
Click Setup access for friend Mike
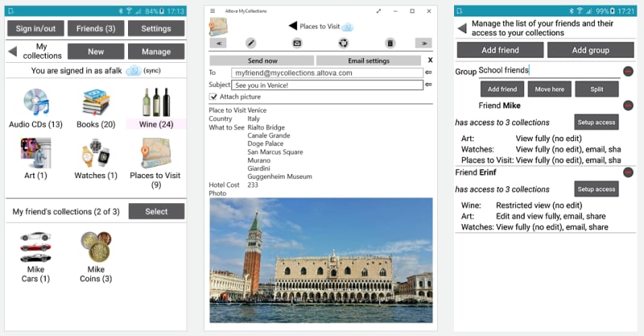596,122
